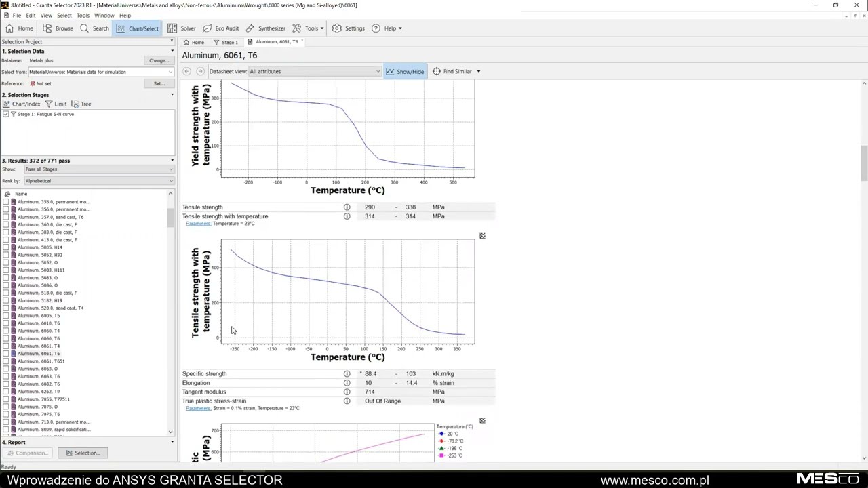
Task: Open the Synthesizer tool
Action: pos(266,28)
